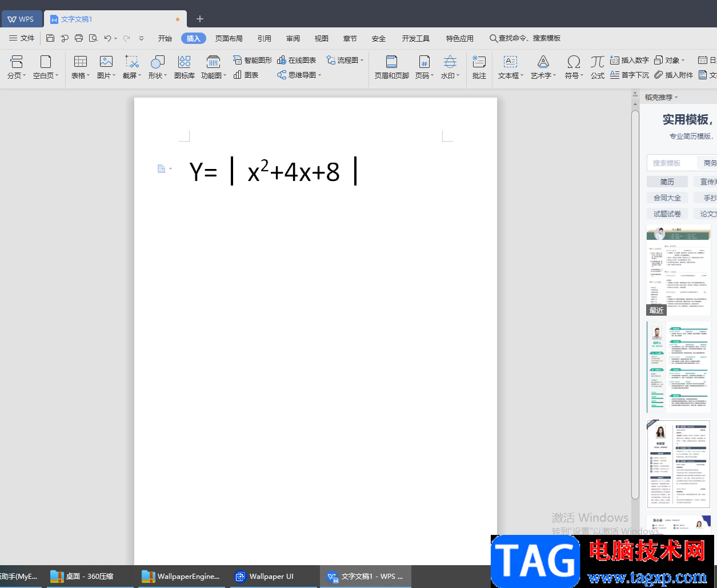
Task: Open the teal resume template thumbnail
Action: tap(679, 367)
